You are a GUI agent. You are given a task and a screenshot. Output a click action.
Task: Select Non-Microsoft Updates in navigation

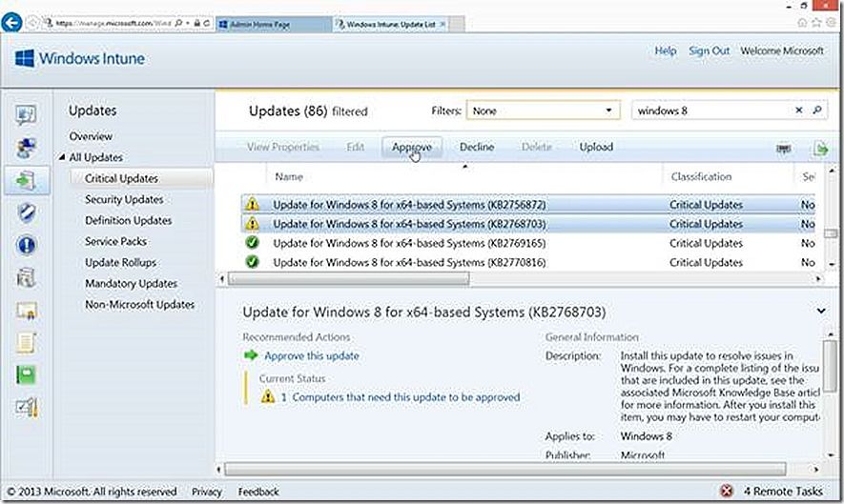(140, 304)
